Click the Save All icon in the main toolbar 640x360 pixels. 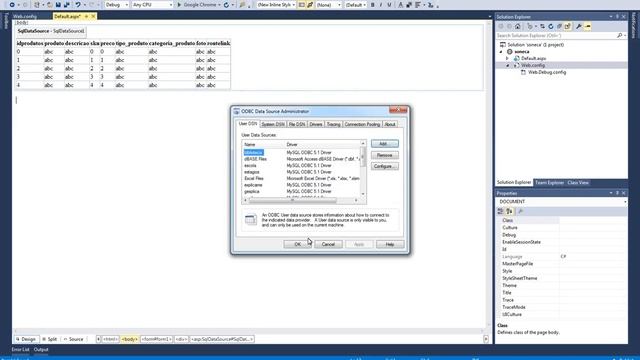click(67, 4)
